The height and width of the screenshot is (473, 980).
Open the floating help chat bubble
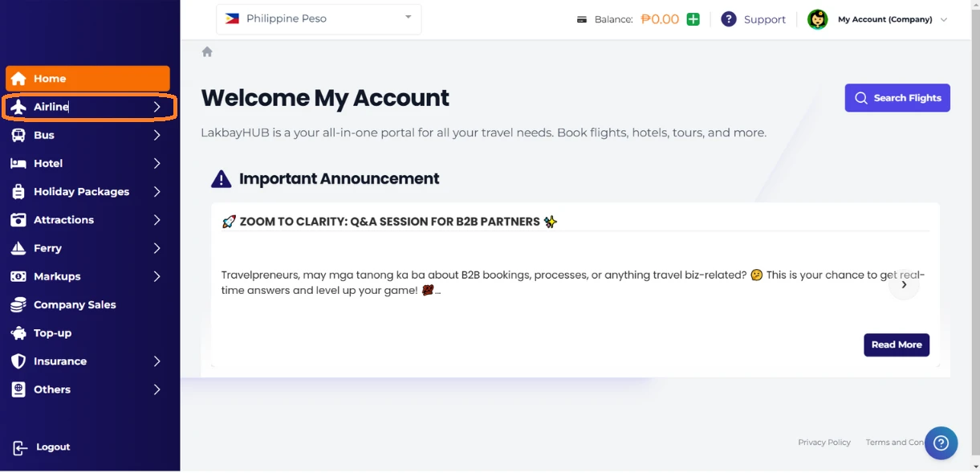click(x=941, y=442)
